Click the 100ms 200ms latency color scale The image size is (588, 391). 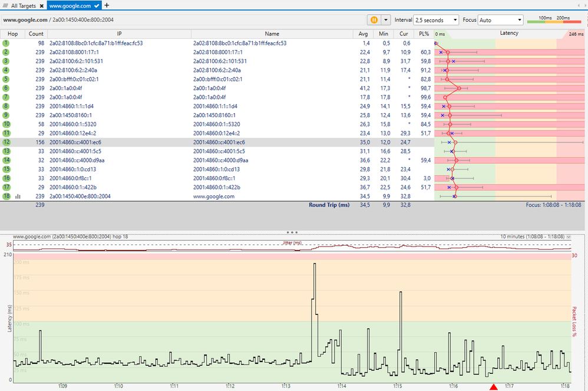(554, 20)
